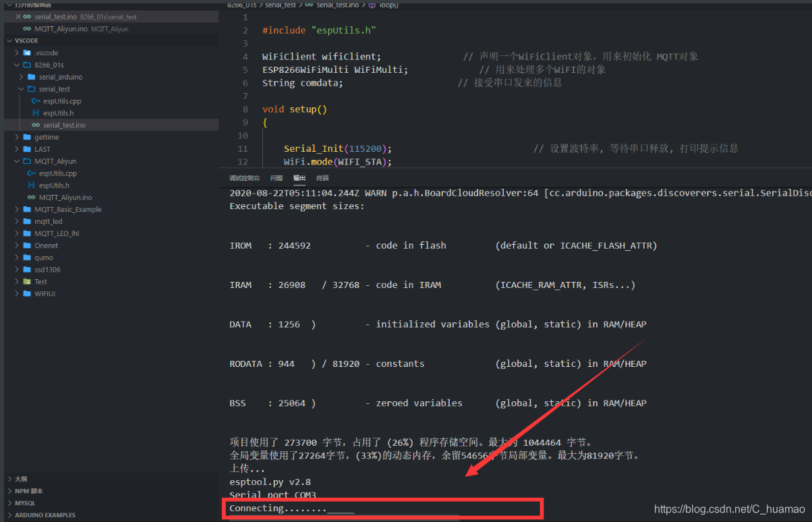Collapse the serial_test folder chevron
Screen dimensions: 812x522
coord(22,89)
